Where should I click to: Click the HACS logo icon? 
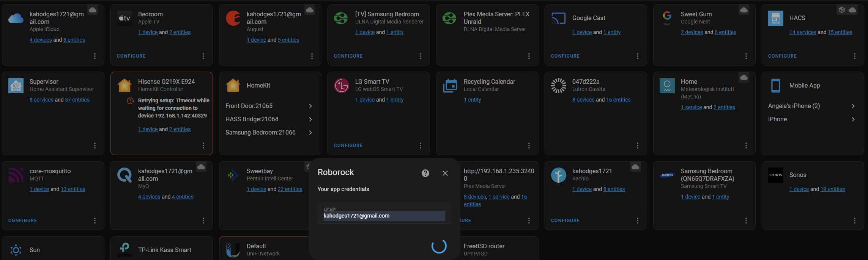pos(776,18)
